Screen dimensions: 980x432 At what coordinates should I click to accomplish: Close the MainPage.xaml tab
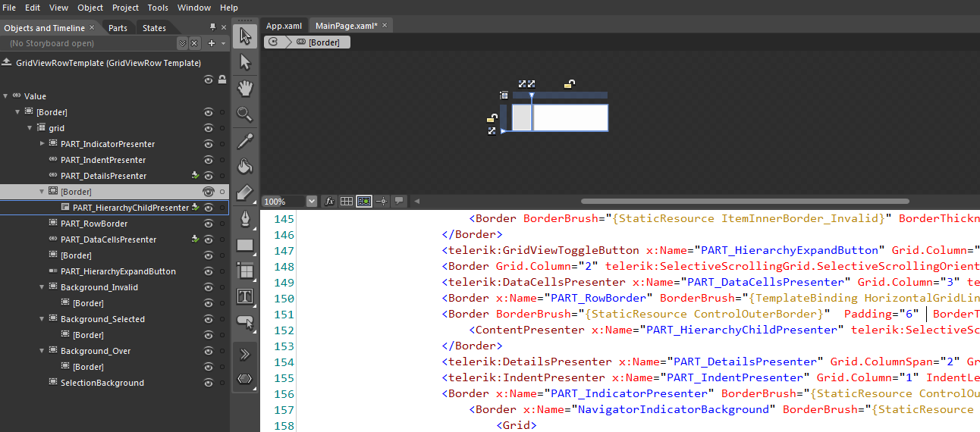tap(385, 25)
